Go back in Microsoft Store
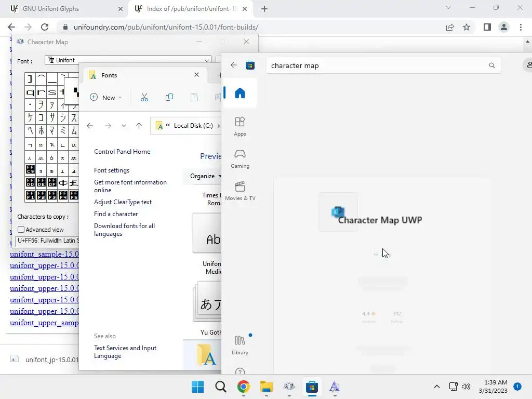 tap(233, 65)
